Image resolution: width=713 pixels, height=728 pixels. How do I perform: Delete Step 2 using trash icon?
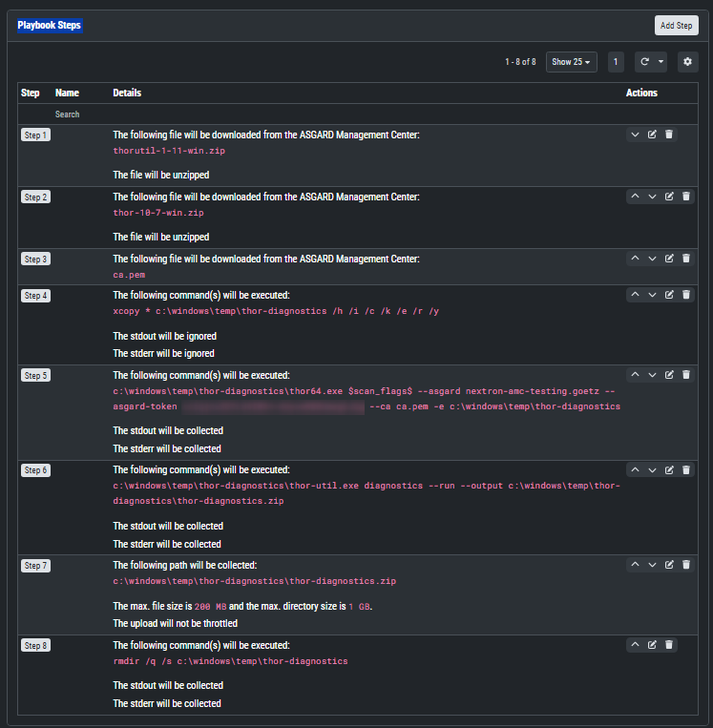tap(686, 197)
